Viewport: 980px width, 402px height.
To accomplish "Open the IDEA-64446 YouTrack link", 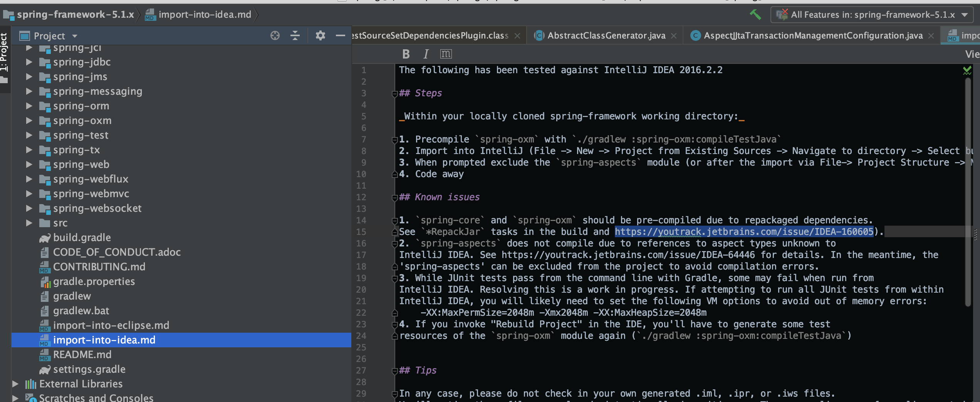I will tap(628, 255).
